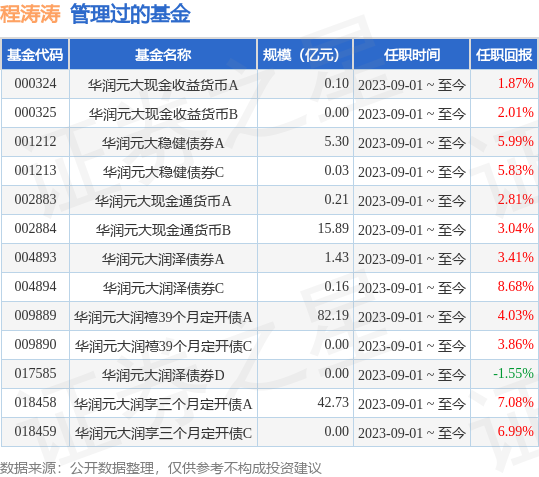Click the 15.89 scale value
The width and height of the screenshot is (539, 477).
tap(333, 229)
